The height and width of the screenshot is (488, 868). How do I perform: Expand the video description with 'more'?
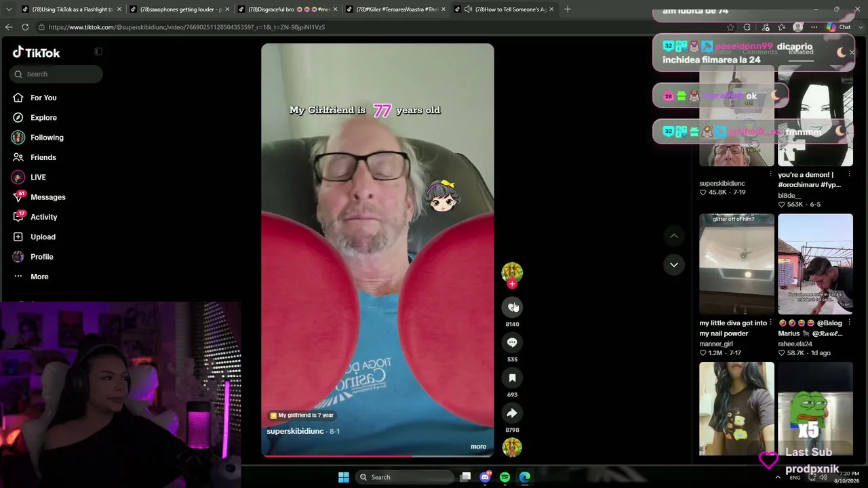tap(478, 447)
